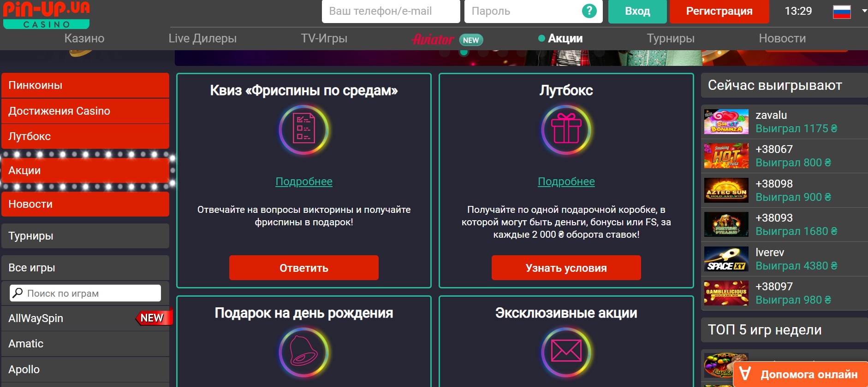Select Турниры in the sidebar
868x387 pixels.
[85, 236]
